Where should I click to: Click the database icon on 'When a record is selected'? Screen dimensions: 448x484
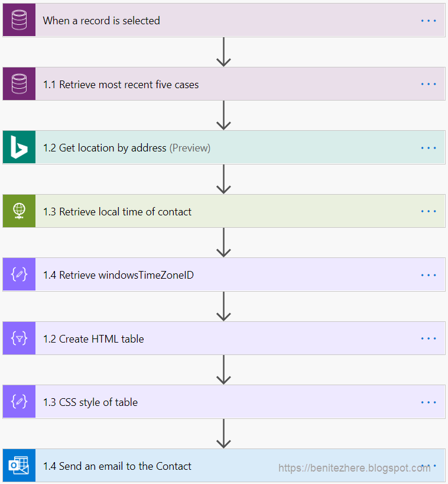coord(19,20)
